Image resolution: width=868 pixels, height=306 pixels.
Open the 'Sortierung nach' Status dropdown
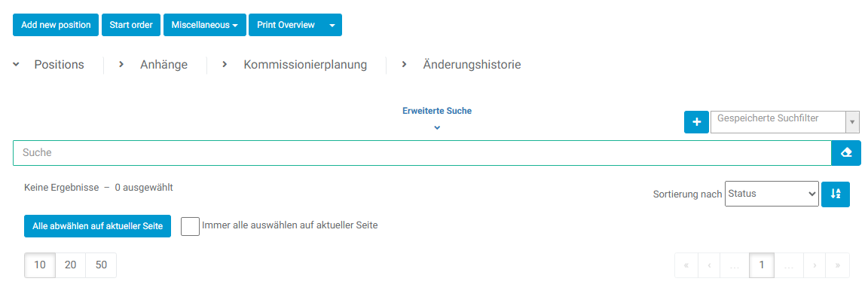(772, 194)
